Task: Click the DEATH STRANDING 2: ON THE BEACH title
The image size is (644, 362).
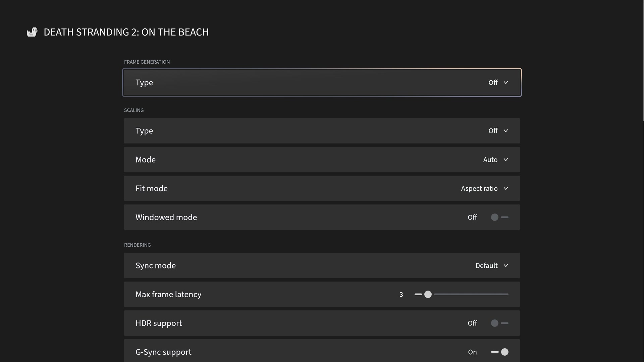Action: point(126,32)
